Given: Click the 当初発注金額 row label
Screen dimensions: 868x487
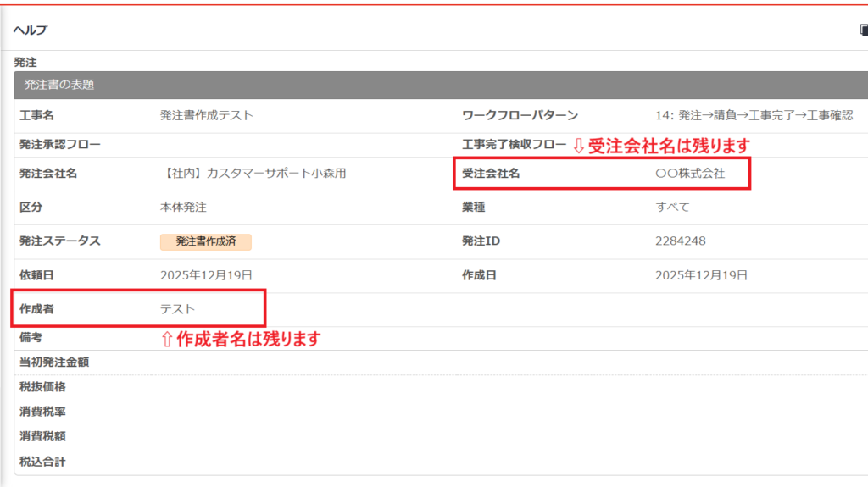Looking at the screenshot, I should pyautogui.click(x=53, y=362).
